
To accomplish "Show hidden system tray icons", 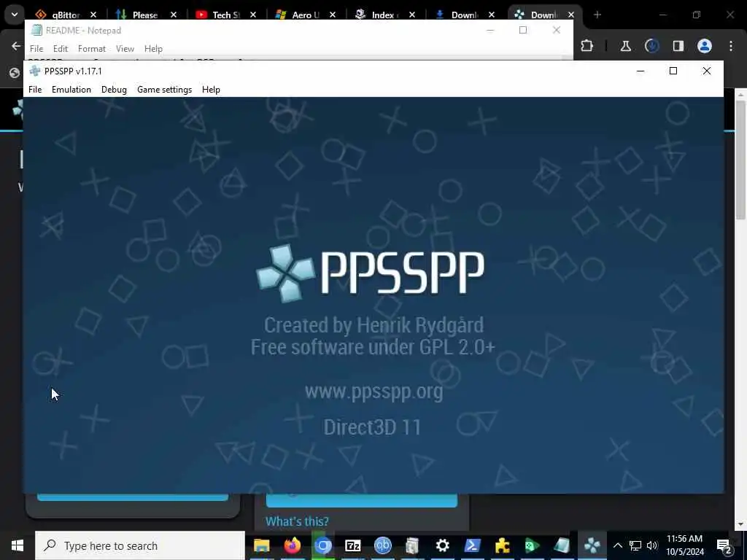I will (617, 545).
